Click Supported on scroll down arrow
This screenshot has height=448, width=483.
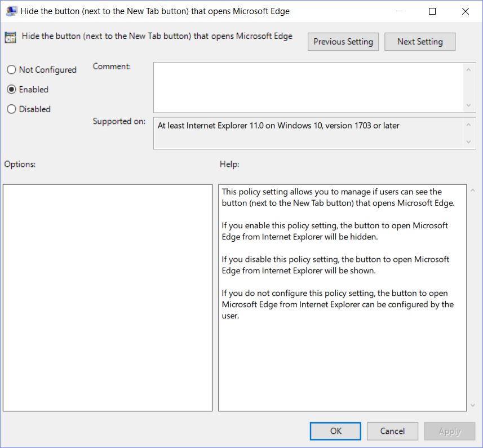click(x=468, y=142)
